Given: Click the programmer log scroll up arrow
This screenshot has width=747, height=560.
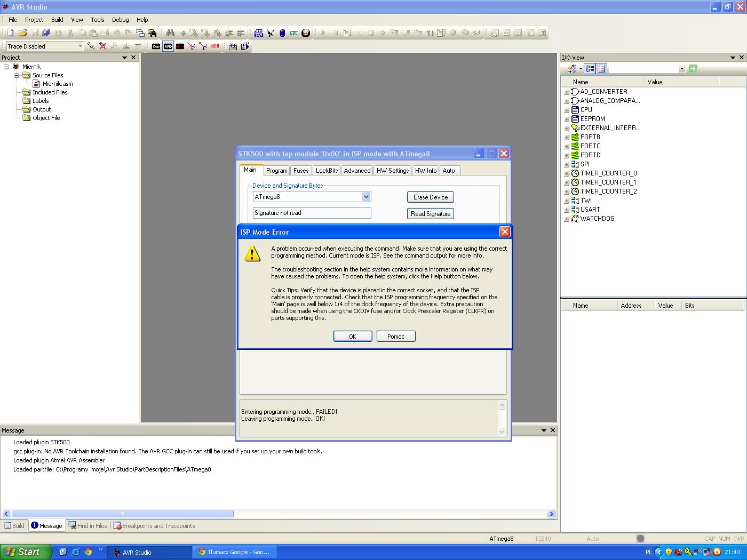Looking at the screenshot, I should click(502, 405).
